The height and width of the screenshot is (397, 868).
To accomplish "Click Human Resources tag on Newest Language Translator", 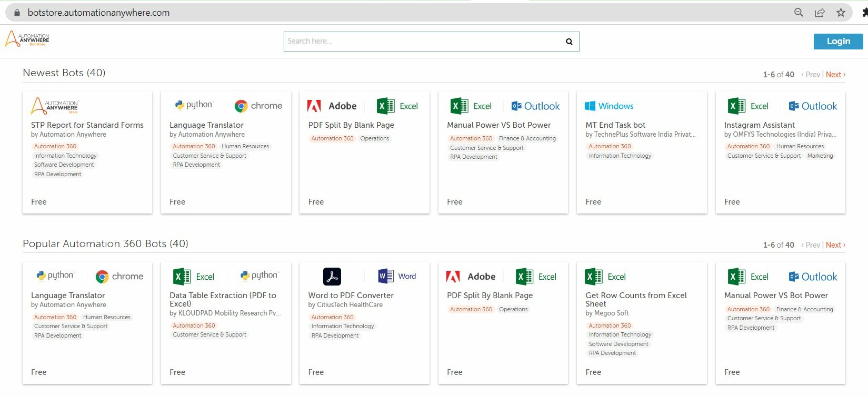I will coord(245,147).
